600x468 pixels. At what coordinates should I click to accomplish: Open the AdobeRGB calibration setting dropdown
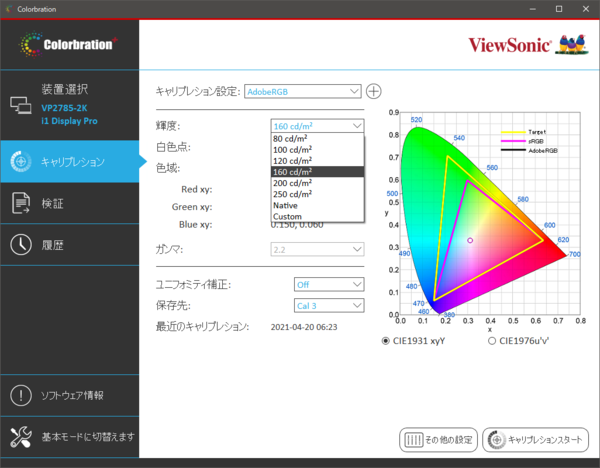coord(303,91)
